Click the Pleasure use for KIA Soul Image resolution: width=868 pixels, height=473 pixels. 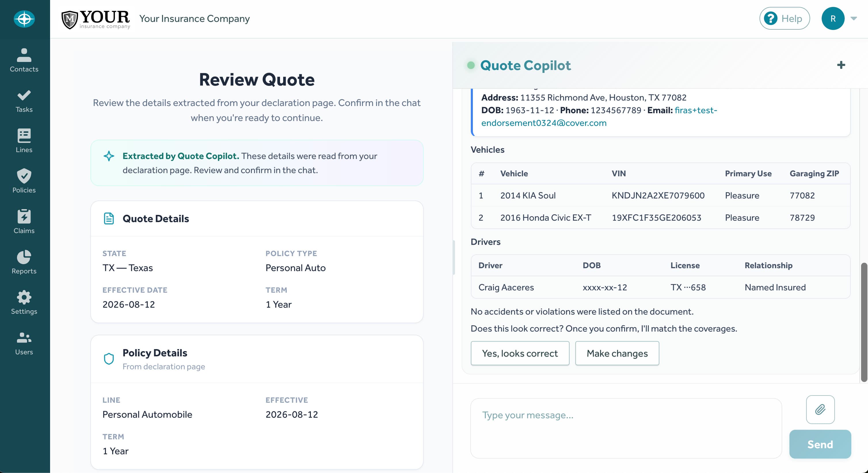(742, 195)
